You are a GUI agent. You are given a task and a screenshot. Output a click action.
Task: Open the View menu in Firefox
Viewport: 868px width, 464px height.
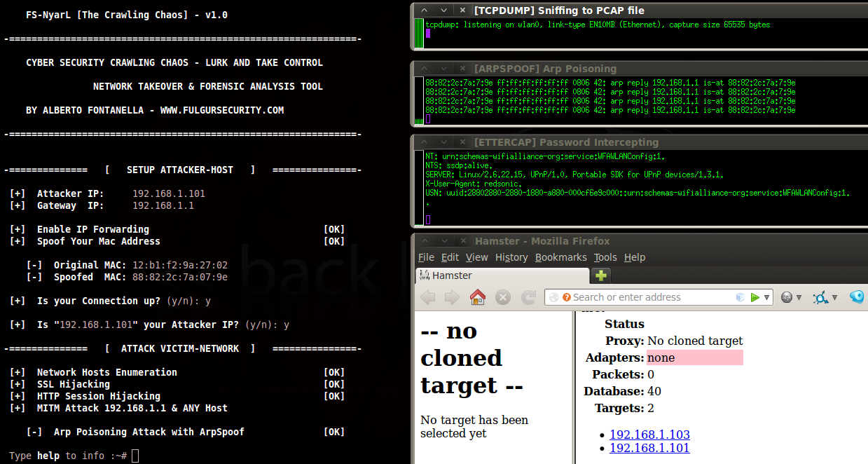(476, 257)
